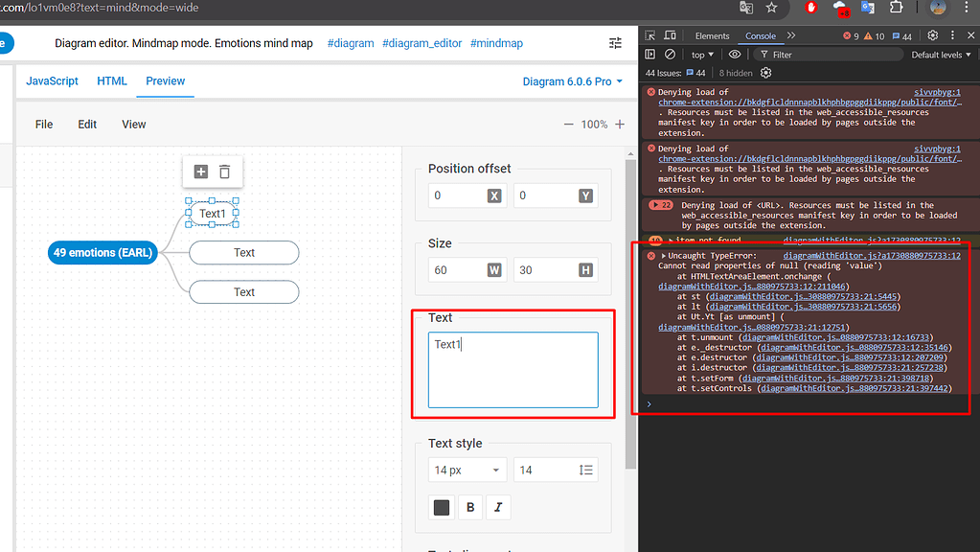Toggle italic formatting for node text
This screenshot has width=980, height=552.
[x=497, y=507]
